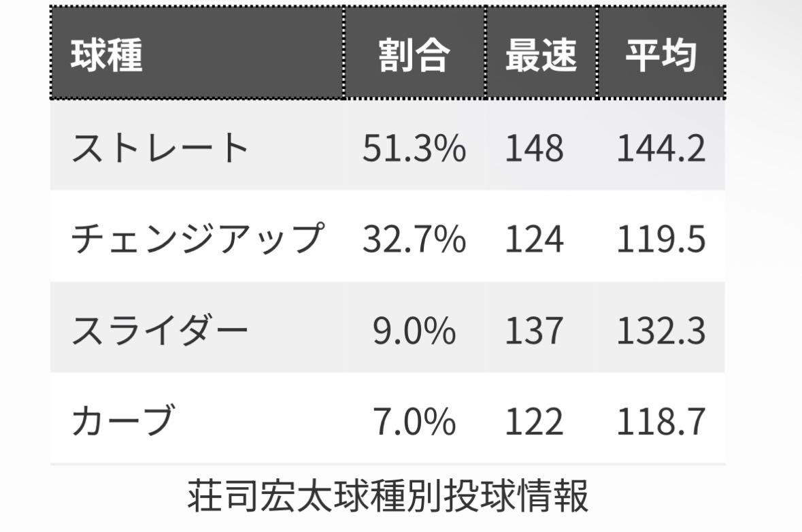Select the 137 max speed cell
Screen dimensions: 802x532
point(534,330)
